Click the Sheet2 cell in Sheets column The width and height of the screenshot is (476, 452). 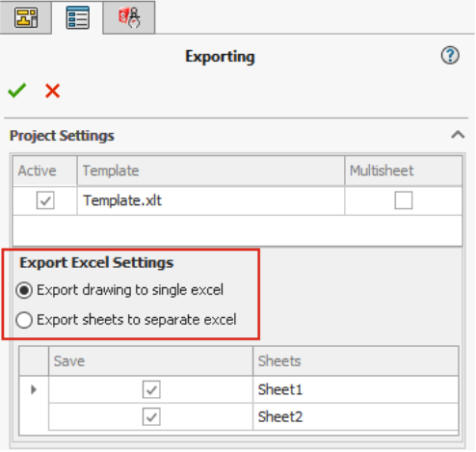point(356,417)
